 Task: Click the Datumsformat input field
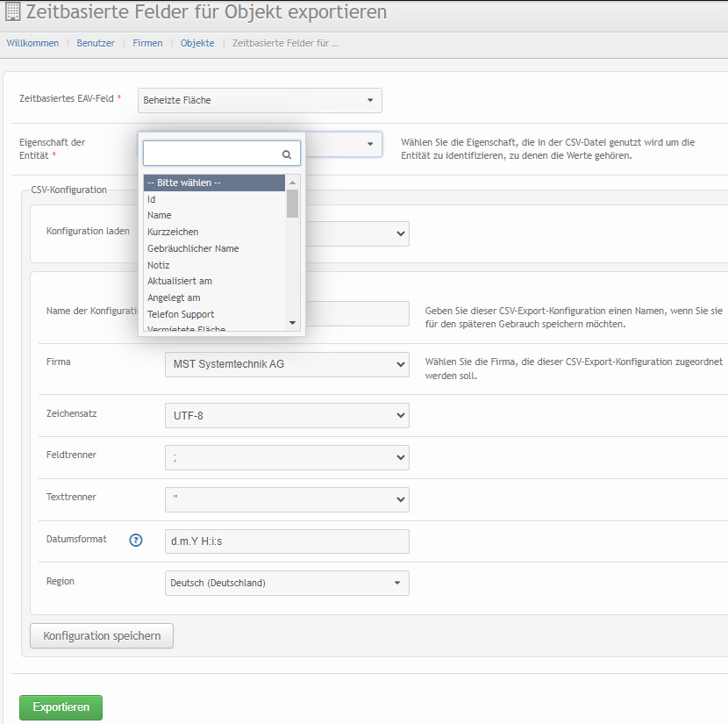click(287, 541)
